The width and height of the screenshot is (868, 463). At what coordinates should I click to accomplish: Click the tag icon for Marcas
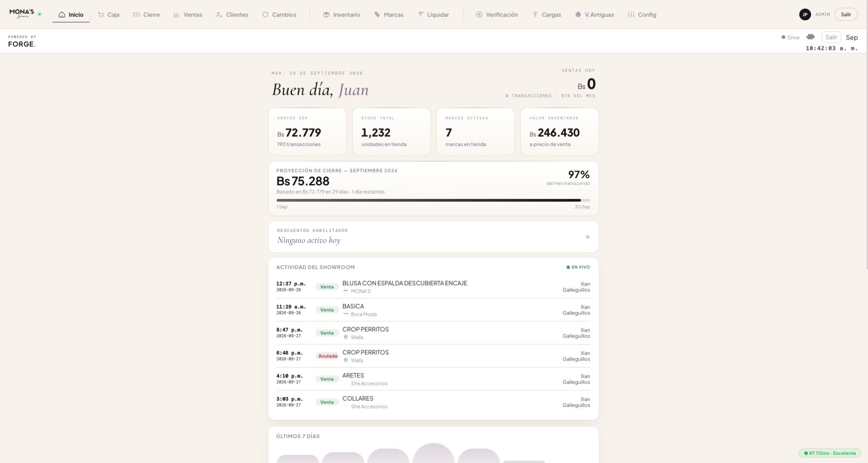click(377, 14)
